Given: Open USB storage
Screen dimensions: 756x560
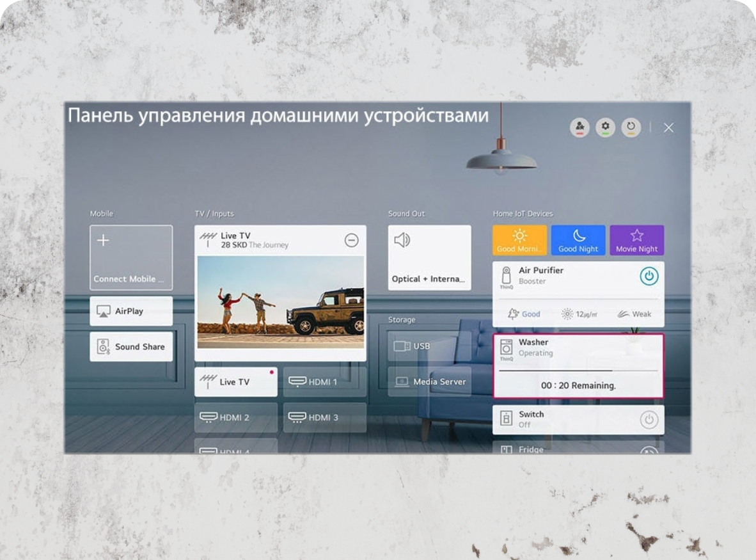Looking at the screenshot, I should click(x=430, y=346).
